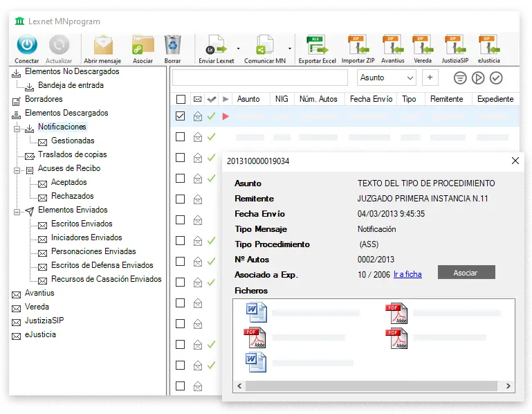Click the eJusticia toolbar icon

coord(488,46)
